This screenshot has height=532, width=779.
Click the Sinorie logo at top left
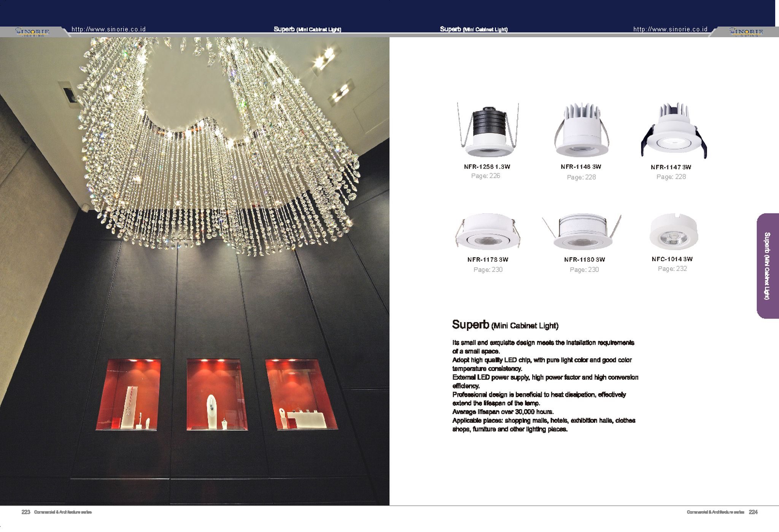point(32,32)
